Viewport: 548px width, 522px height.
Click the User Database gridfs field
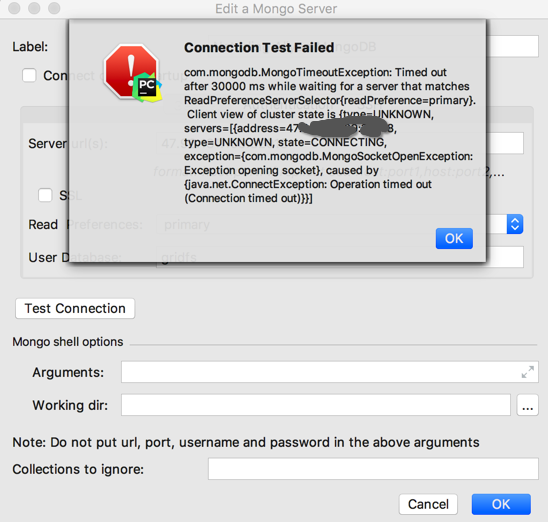pyautogui.click(x=340, y=257)
